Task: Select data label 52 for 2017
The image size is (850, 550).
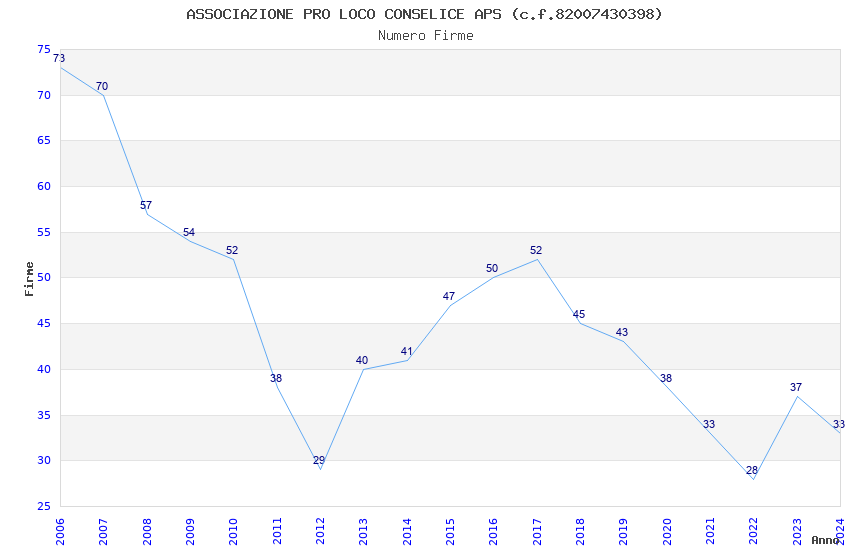Action: point(536,250)
